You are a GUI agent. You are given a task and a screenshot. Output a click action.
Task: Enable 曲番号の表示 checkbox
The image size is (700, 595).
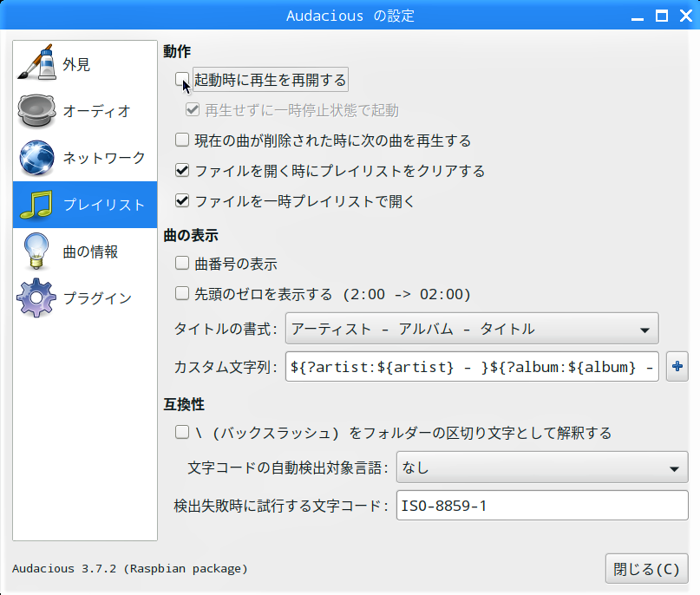pyautogui.click(x=181, y=263)
